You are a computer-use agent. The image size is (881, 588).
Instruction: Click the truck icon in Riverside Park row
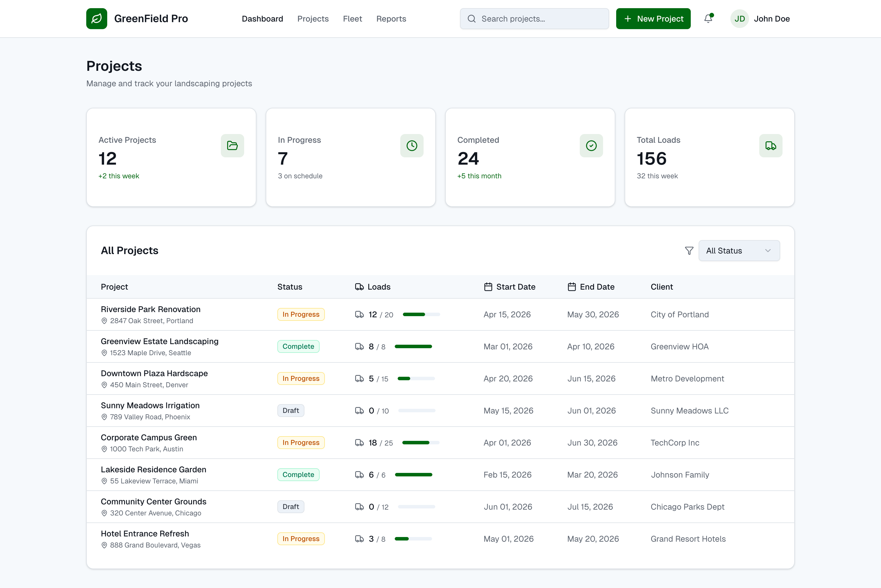pos(359,314)
